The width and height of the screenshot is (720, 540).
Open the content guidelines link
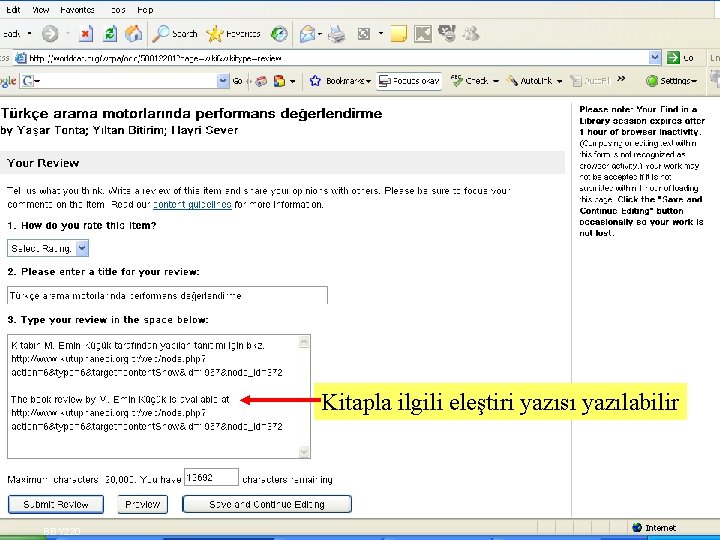click(192, 204)
